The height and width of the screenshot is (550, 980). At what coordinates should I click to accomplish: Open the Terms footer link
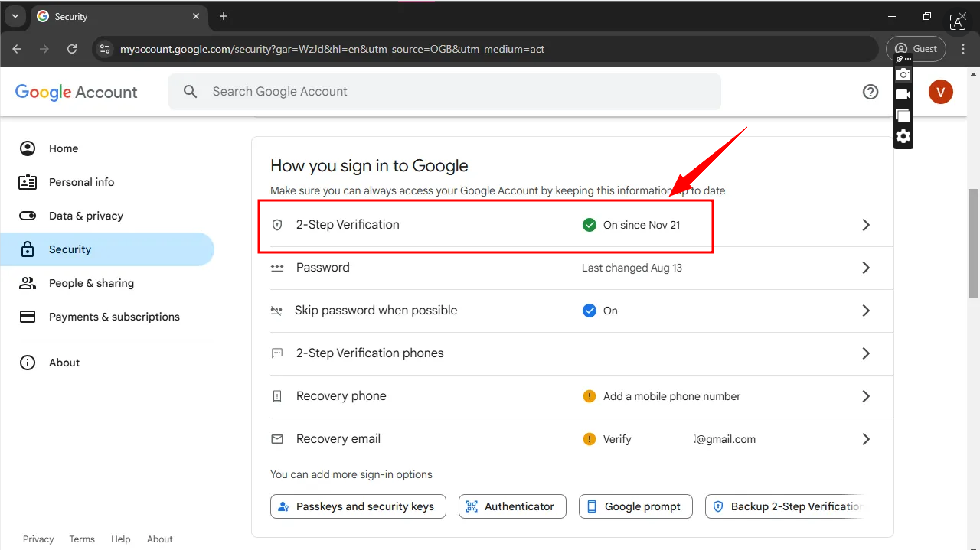(x=82, y=539)
